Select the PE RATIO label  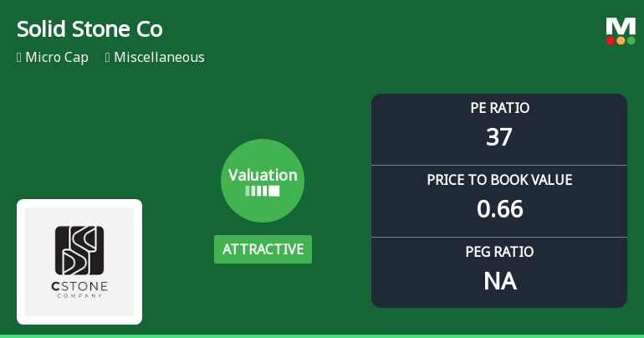click(x=499, y=108)
